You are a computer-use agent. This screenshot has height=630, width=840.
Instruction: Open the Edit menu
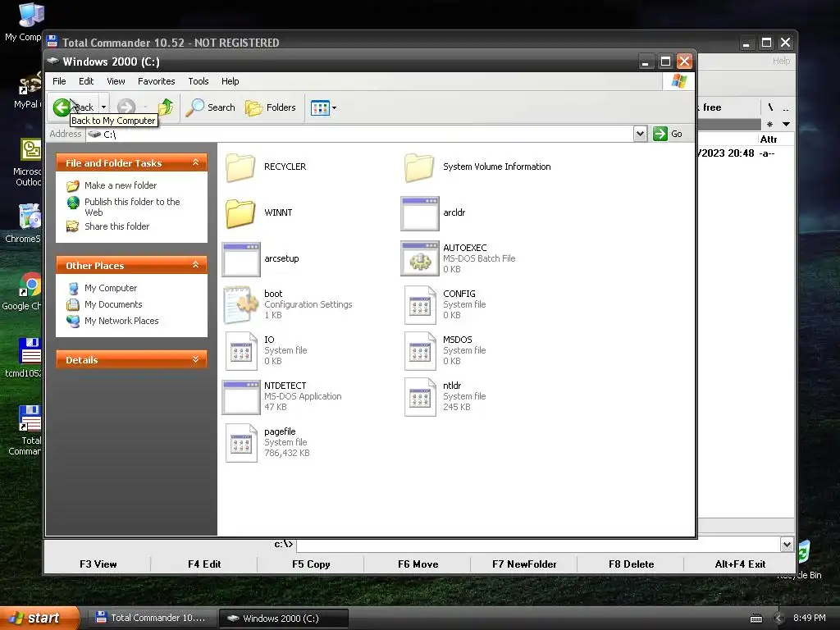click(85, 81)
